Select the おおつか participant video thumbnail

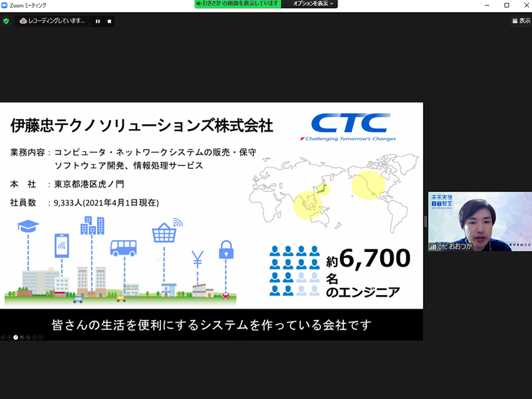pyautogui.click(x=479, y=221)
